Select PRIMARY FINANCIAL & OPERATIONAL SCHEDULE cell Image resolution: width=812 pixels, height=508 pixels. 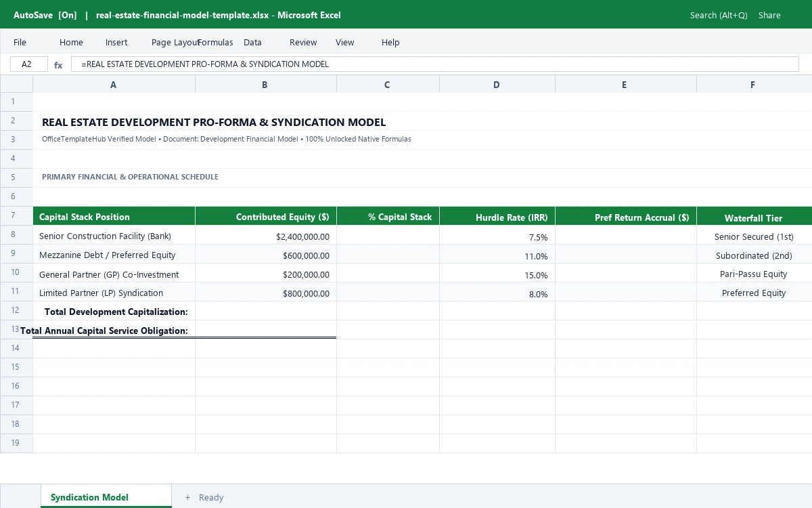tap(130, 177)
